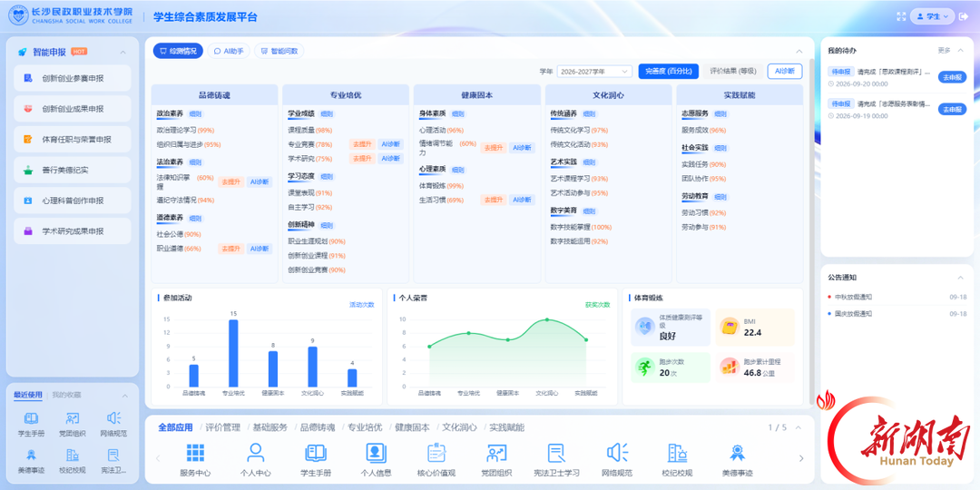Open the 国庆放假通知 announcement
Screen dimensions: 980x490
pyautogui.click(x=853, y=314)
